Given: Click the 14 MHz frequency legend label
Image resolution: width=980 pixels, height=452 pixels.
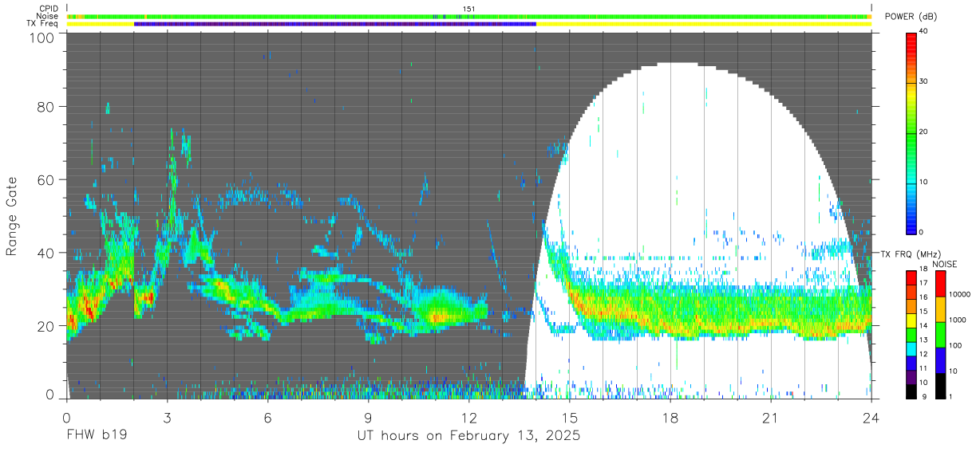Looking at the screenshot, I should click(924, 326).
